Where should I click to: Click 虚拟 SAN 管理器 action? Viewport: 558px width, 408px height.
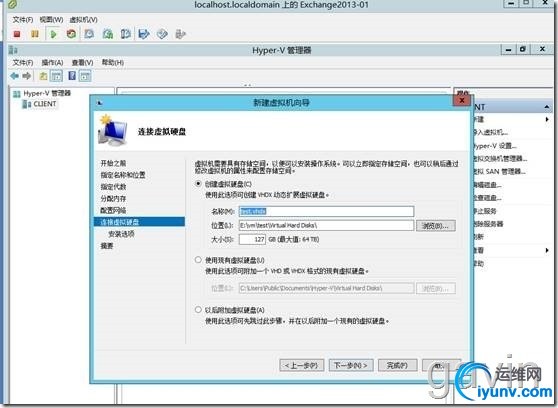499,172
